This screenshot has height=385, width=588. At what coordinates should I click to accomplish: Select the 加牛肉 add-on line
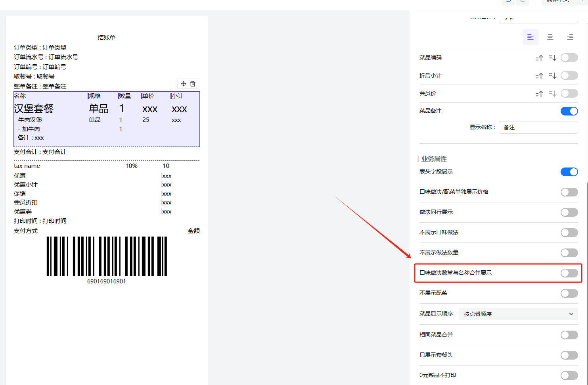point(29,129)
